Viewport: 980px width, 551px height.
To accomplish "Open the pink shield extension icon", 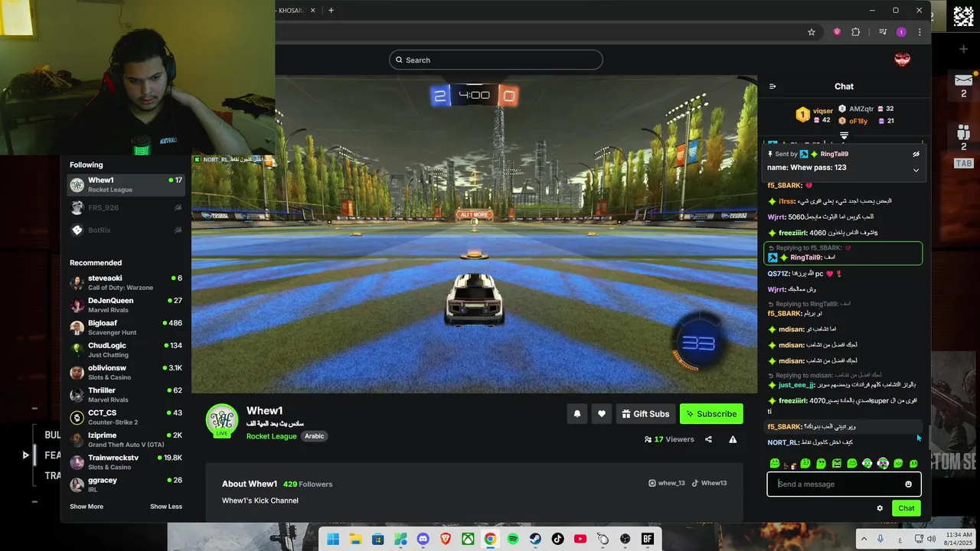I will click(837, 32).
